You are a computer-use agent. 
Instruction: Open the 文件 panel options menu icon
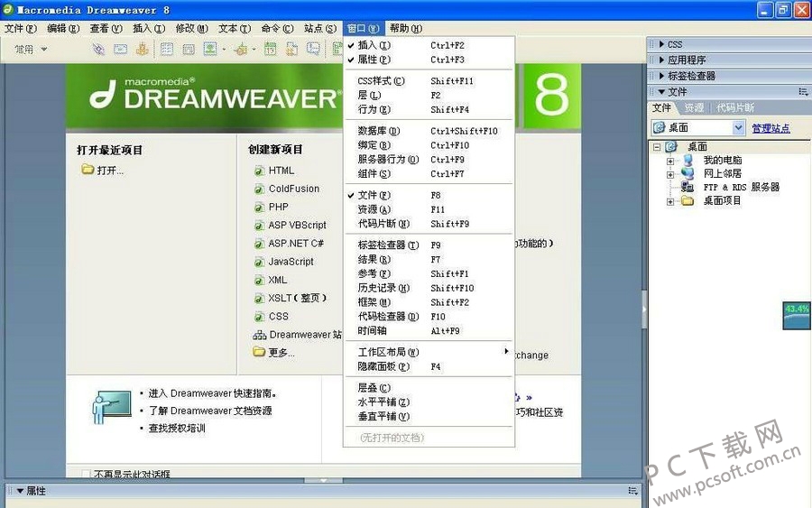[803, 92]
